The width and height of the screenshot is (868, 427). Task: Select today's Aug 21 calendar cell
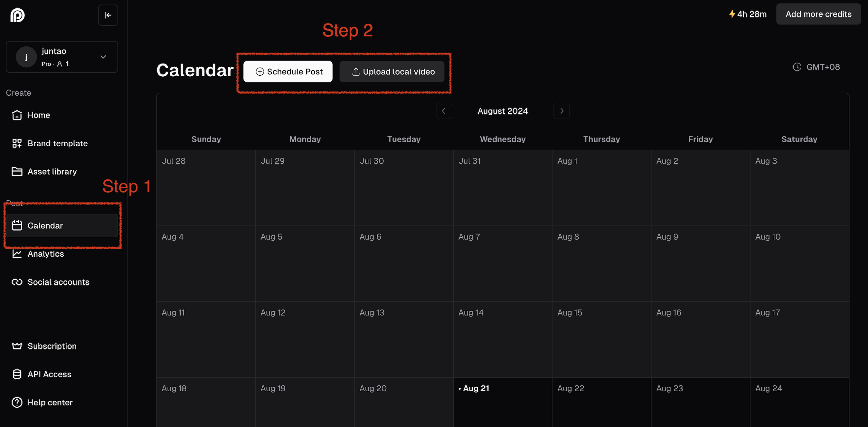(503, 402)
